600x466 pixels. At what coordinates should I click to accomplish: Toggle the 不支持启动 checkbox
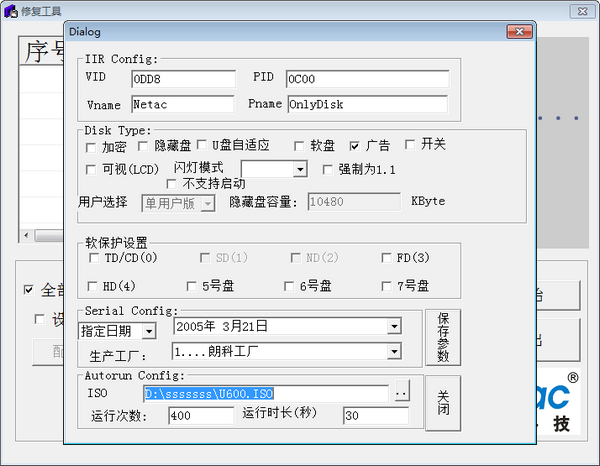[x=172, y=184]
